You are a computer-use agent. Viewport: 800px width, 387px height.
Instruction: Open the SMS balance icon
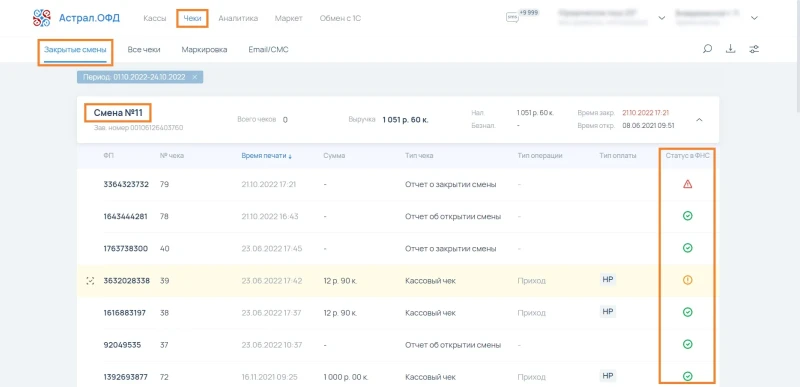point(512,17)
